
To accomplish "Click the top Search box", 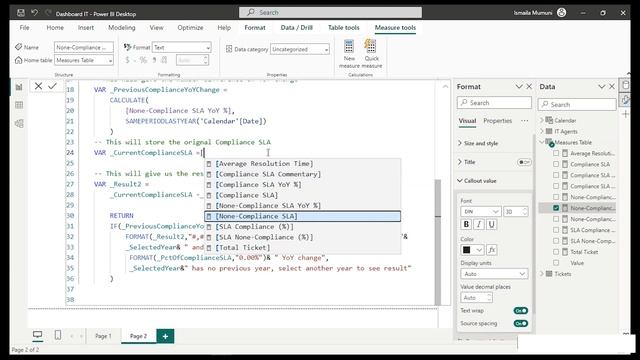I will (331, 13).
